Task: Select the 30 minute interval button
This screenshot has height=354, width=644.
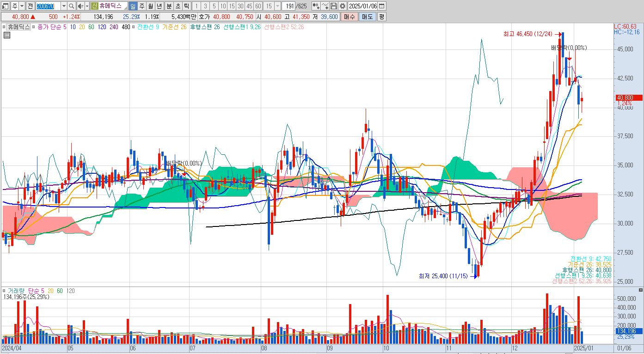Action: point(240,6)
